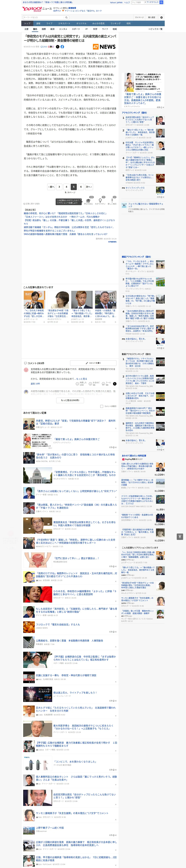The image size is (186, 868).
Task: Open the 47NEWS link under the related articles
Action: pyautogui.click(x=112, y=242)
